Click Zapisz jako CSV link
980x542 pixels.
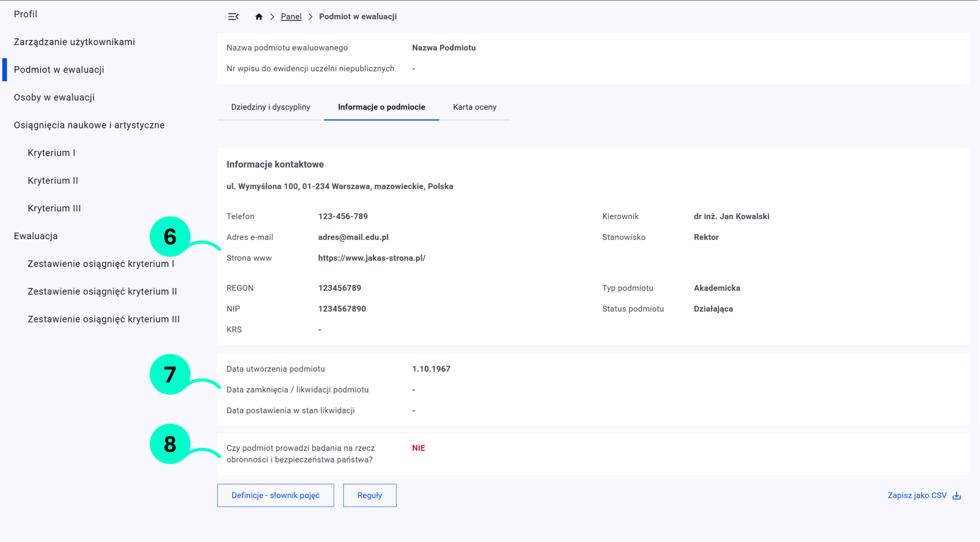(917, 495)
